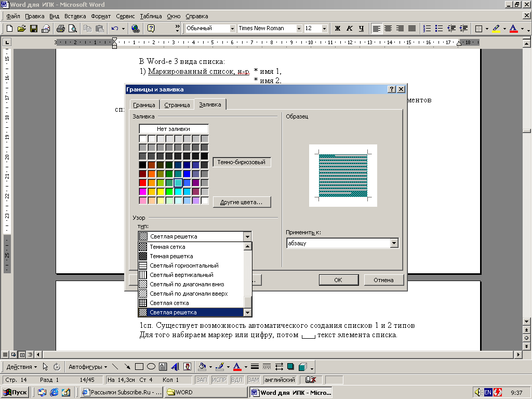Click OK in the dialog
The image size is (532, 399).
point(338,280)
